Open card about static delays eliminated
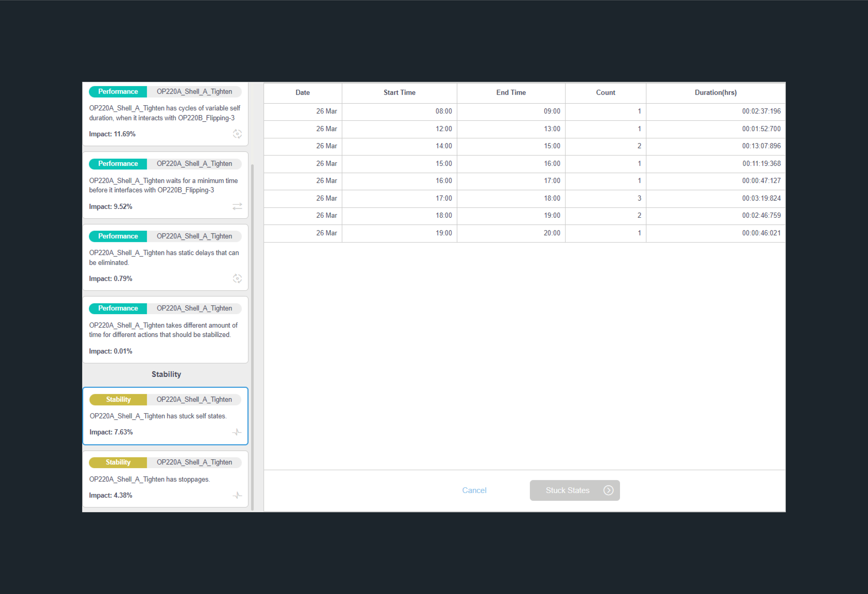 165,258
